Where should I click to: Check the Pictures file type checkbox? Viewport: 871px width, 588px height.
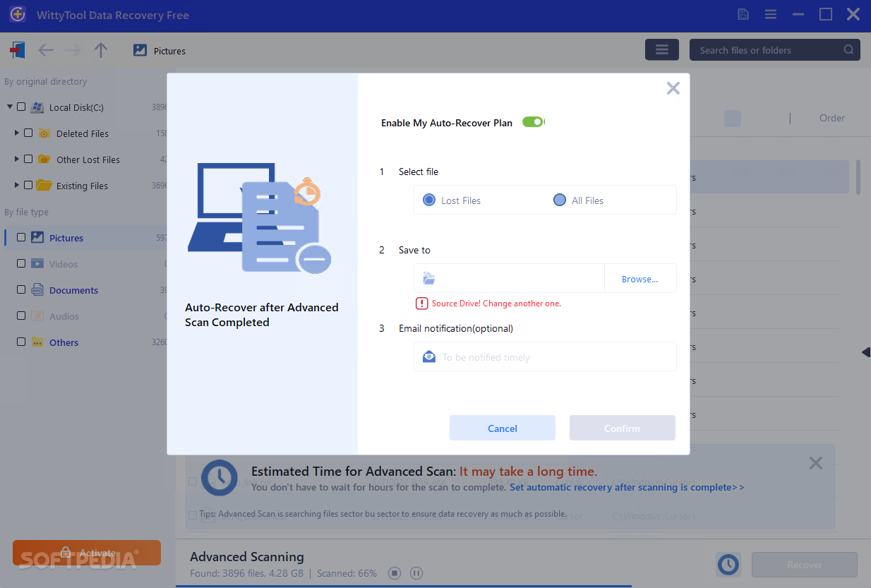tap(21, 237)
